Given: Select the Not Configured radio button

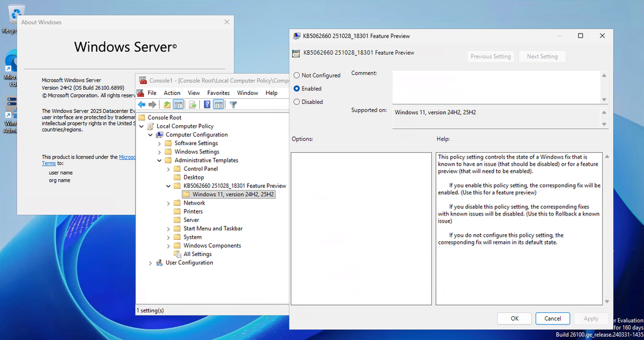Looking at the screenshot, I should [x=297, y=75].
